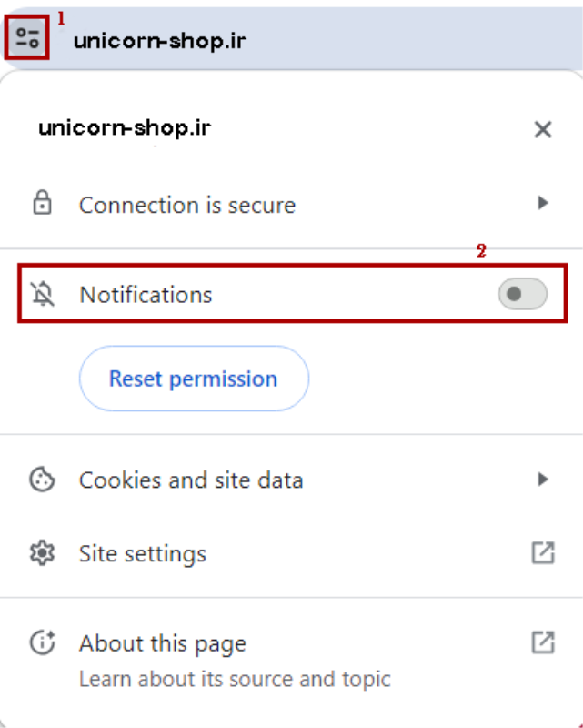Open the About this page link
Viewport: 583px width, 728px height.
coord(163,644)
